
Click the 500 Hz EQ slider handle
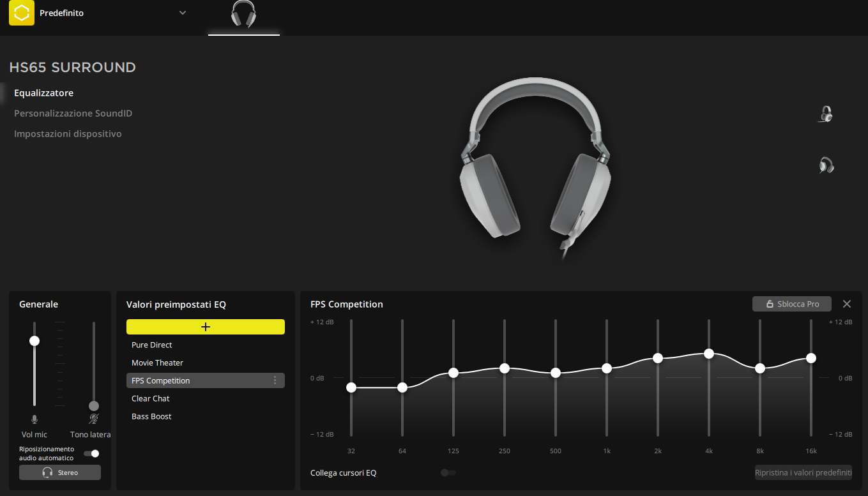556,373
